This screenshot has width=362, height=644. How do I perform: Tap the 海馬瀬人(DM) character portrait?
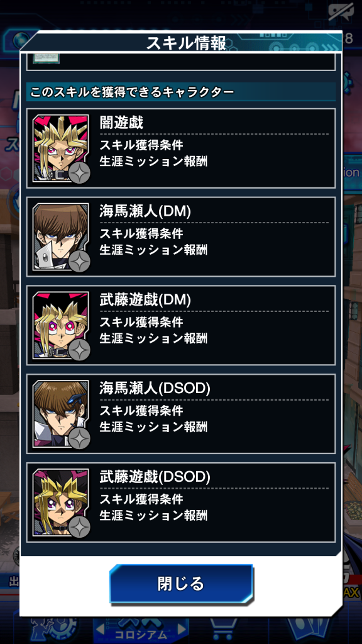coord(61,237)
